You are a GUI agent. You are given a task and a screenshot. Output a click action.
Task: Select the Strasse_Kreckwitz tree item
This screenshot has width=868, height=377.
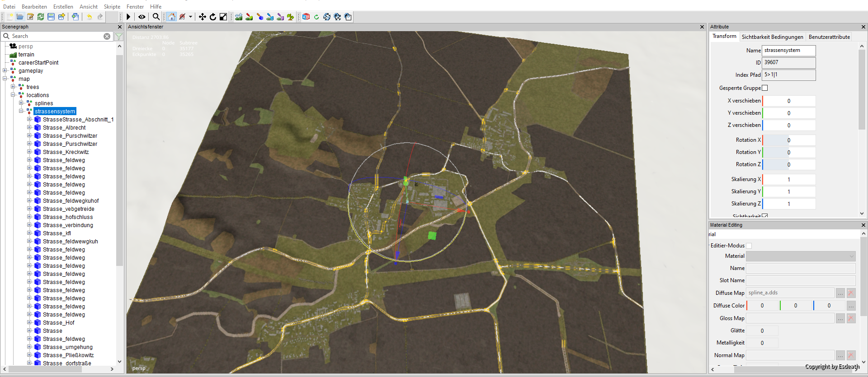click(66, 152)
